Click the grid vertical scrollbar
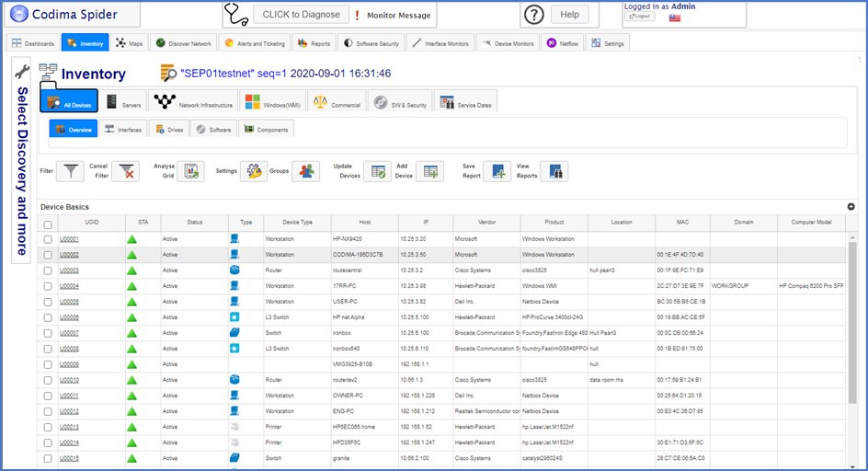The height and width of the screenshot is (471, 868). (852, 323)
